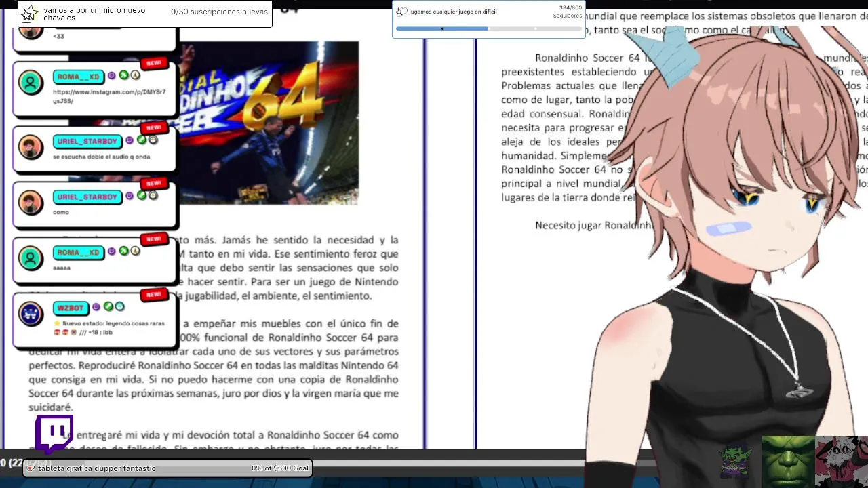Click the '0/30 suscripciones nuevas' counter
Screen dimensions: 868x488
point(219,12)
